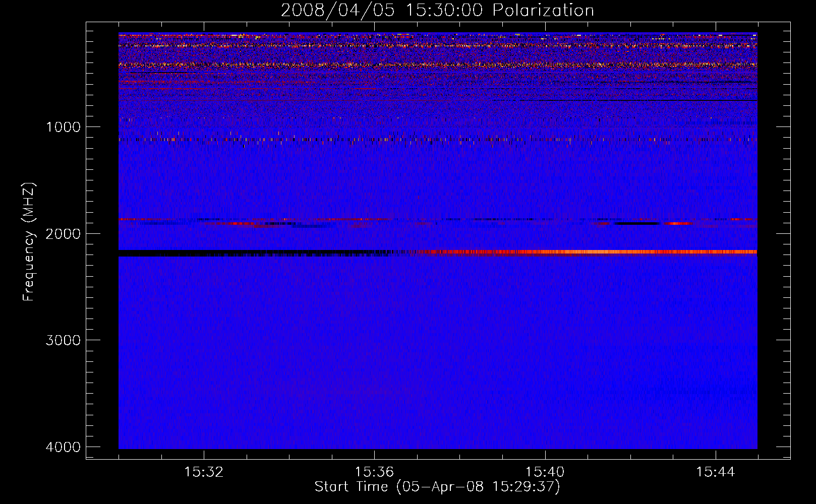Select the 15:36 time axis label

[x=374, y=472]
